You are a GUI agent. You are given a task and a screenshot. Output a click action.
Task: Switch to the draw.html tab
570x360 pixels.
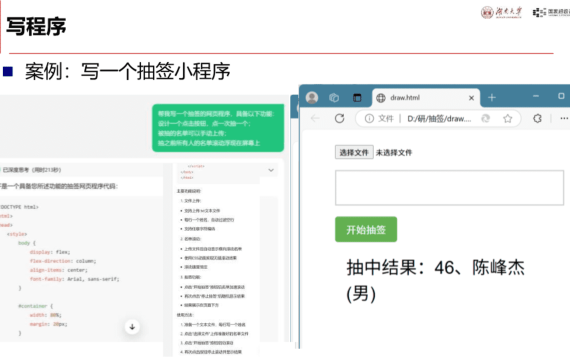coord(425,98)
